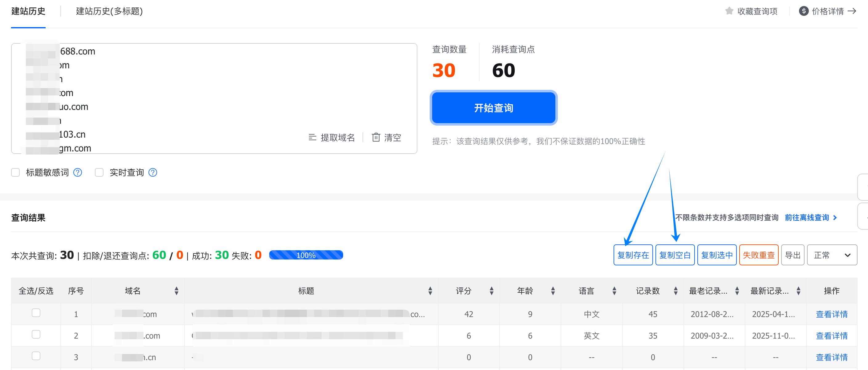Click the arrow after 价格详情

click(x=852, y=11)
